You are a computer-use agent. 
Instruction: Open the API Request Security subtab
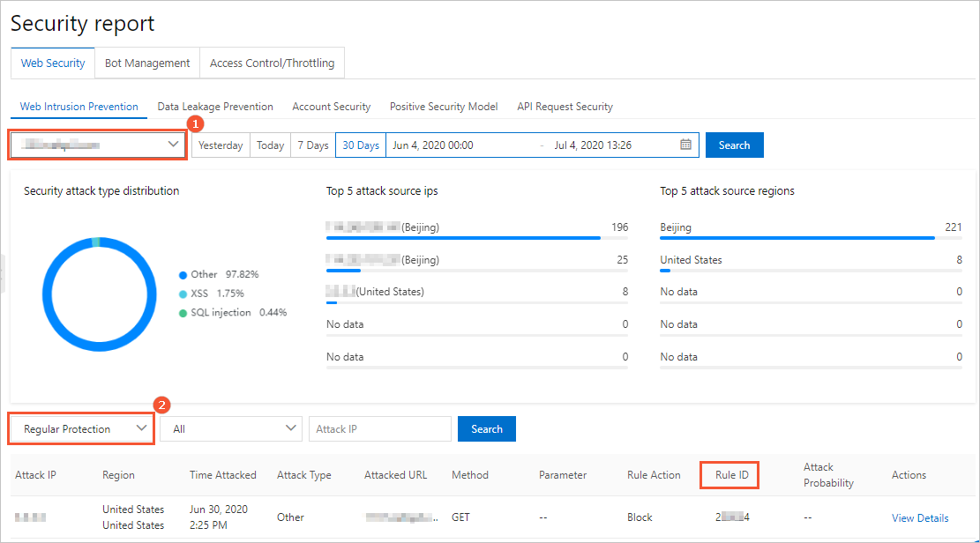point(565,107)
